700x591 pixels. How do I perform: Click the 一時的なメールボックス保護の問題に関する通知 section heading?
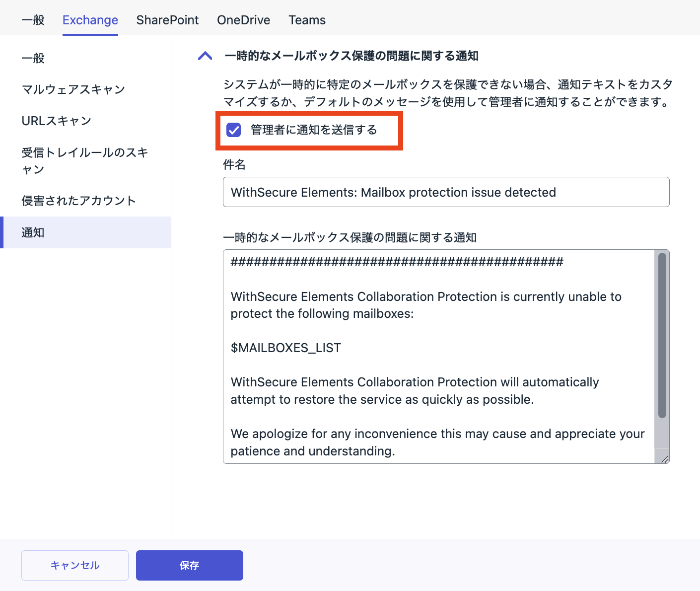pyautogui.click(x=351, y=56)
